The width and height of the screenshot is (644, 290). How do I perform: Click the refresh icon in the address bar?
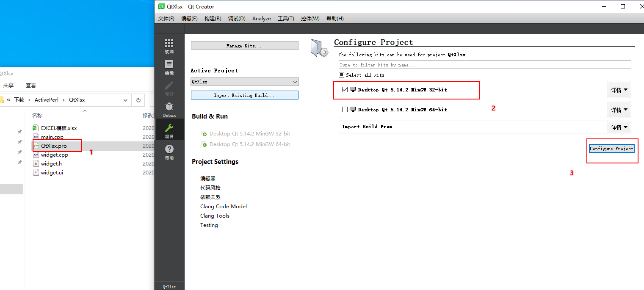pyautogui.click(x=138, y=99)
